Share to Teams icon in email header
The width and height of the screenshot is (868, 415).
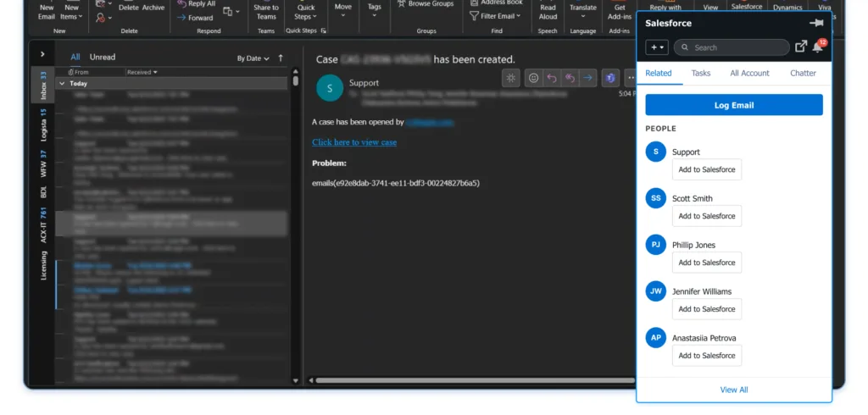coord(610,78)
